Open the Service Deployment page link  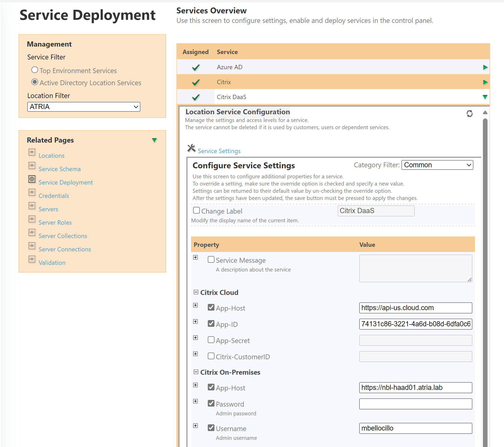66,182
